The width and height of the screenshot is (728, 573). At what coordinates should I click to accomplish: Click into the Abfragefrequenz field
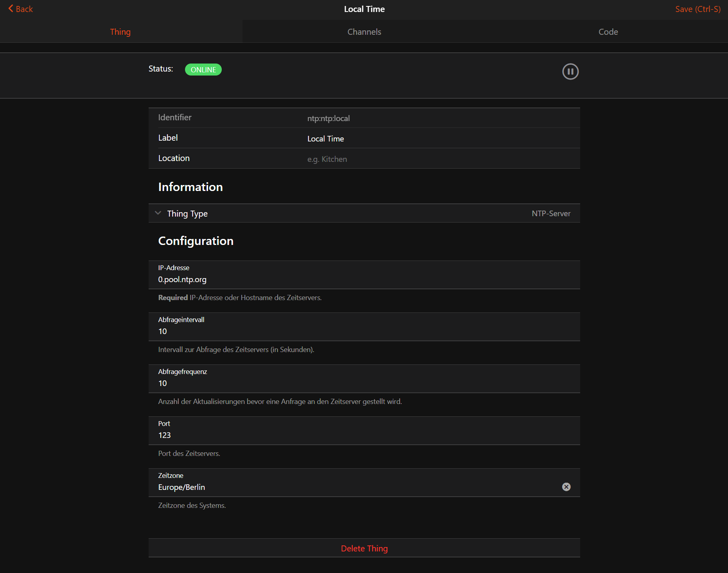tap(360, 383)
